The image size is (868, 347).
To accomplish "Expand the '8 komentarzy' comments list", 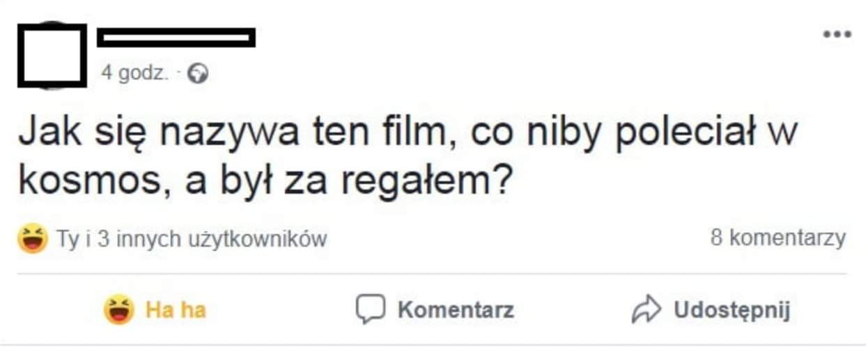I will 778,238.
